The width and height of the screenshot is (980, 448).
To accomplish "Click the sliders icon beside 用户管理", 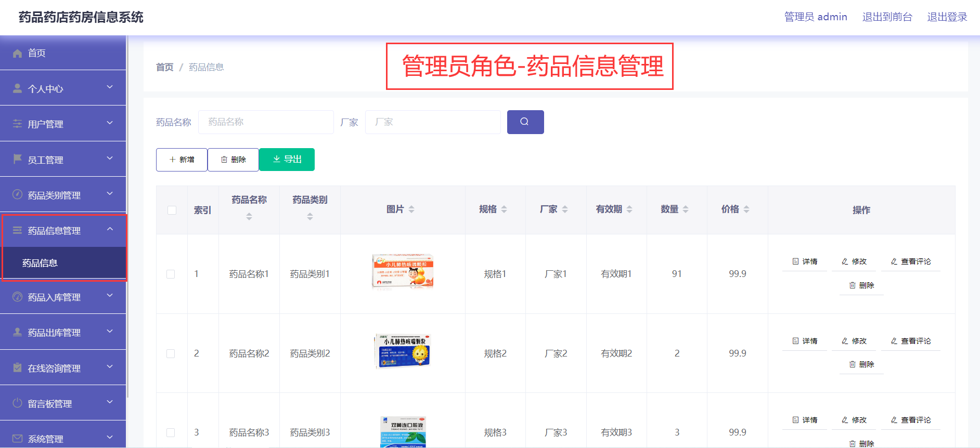I will pyautogui.click(x=17, y=124).
